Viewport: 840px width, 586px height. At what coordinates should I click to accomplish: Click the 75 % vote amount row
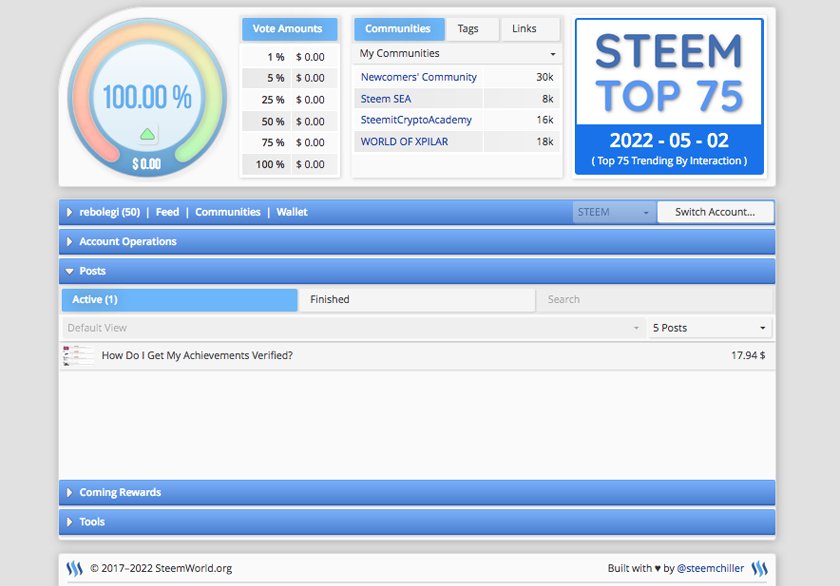pyautogui.click(x=289, y=143)
